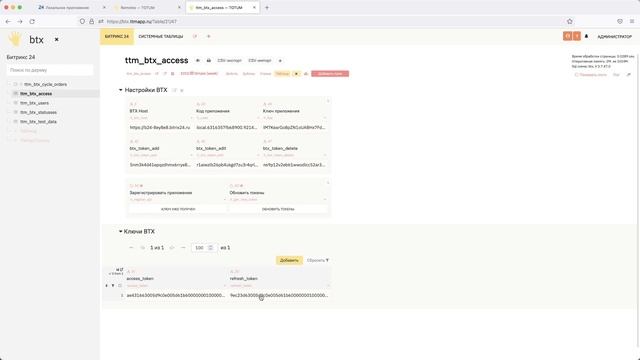The image size is (640, 360).
Task: Open the ttm_btx_users table
Action: (x=34, y=103)
